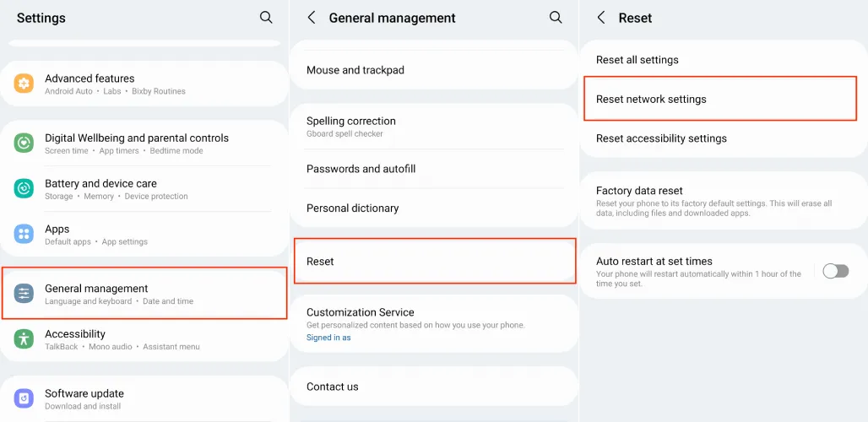Go back from General management screen

[312, 18]
